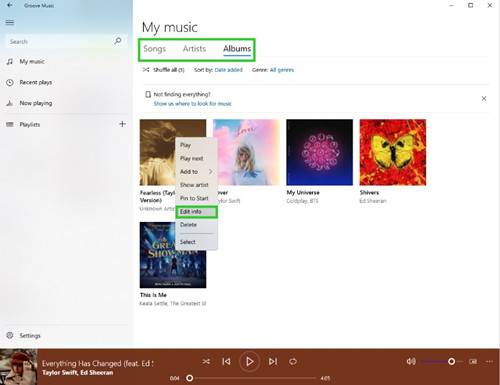The height and width of the screenshot is (385, 500).
Task: Choose Play next from the context menu
Action: 197,158
